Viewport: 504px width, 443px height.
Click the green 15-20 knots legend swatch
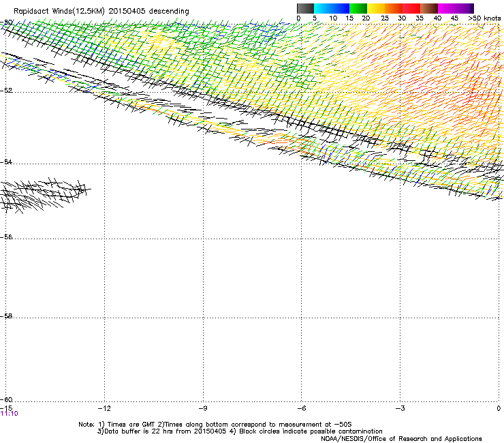[x=358, y=8]
